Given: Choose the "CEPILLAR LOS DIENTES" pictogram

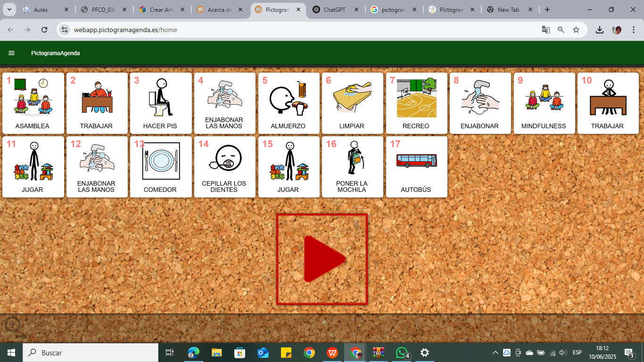Looking at the screenshot, I should point(224,167).
